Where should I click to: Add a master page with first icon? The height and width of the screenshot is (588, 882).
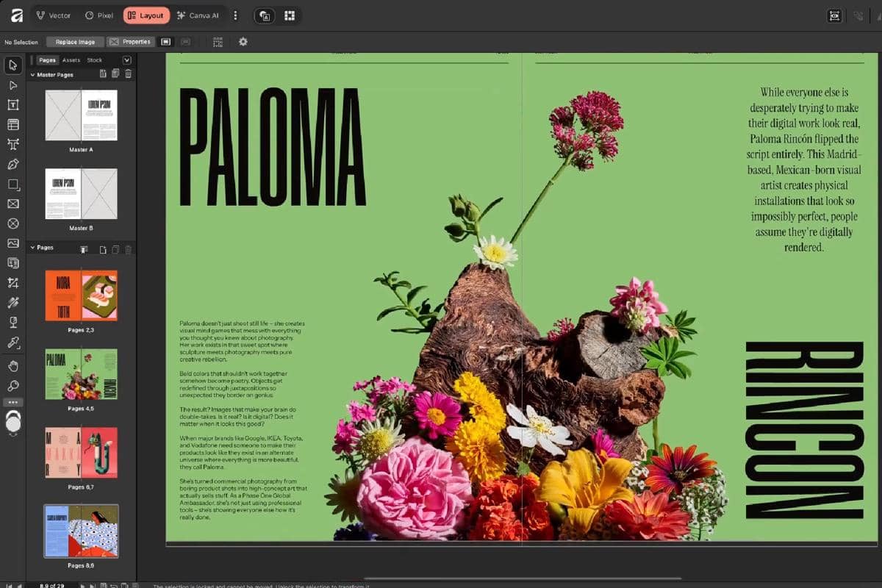click(x=103, y=74)
